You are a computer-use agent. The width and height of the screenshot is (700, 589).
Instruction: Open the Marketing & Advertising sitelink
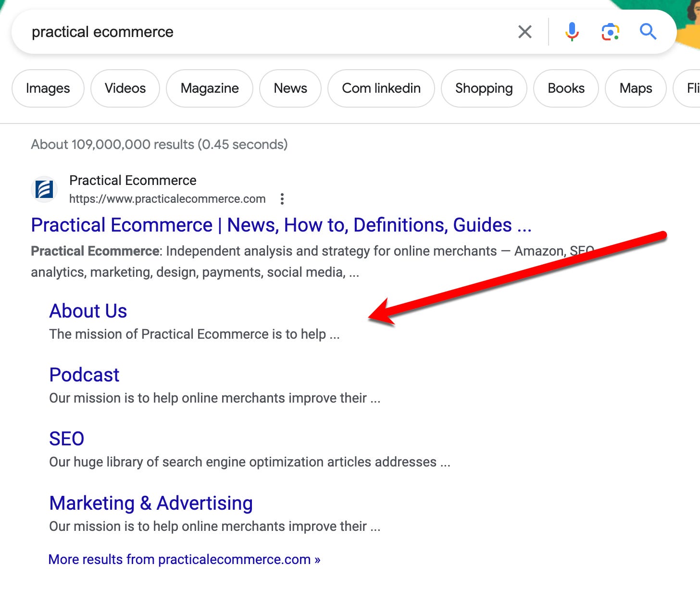tap(151, 503)
